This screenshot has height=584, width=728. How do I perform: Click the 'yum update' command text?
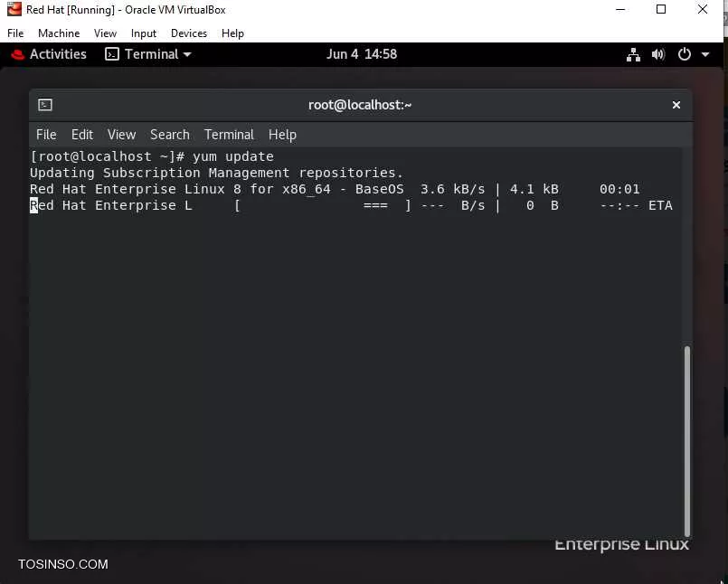click(x=233, y=156)
